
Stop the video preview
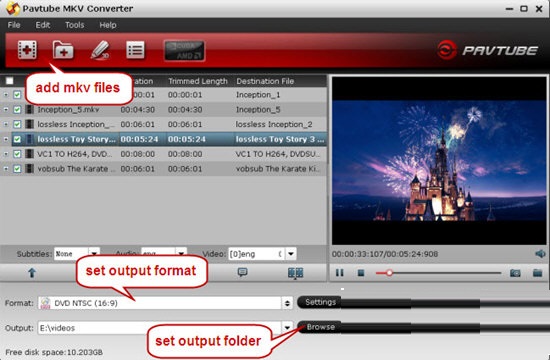tap(361, 273)
